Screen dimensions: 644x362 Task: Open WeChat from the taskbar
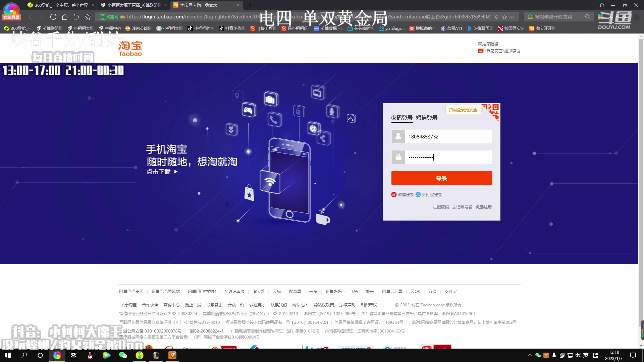pyautogui.click(x=123, y=355)
